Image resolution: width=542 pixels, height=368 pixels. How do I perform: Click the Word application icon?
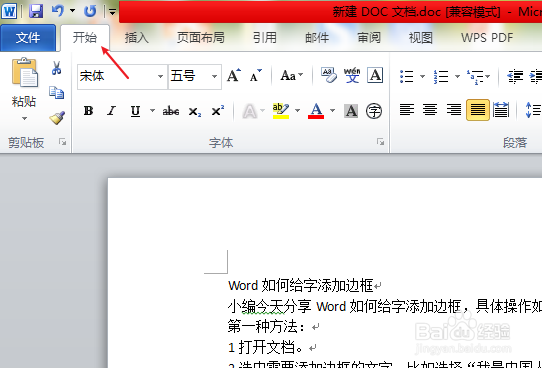(9, 11)
